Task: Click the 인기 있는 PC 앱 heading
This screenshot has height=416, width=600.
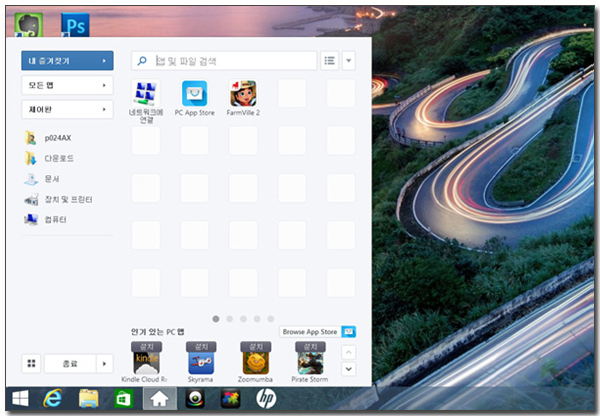Action: pyautogui.click(x=158, y=332)
